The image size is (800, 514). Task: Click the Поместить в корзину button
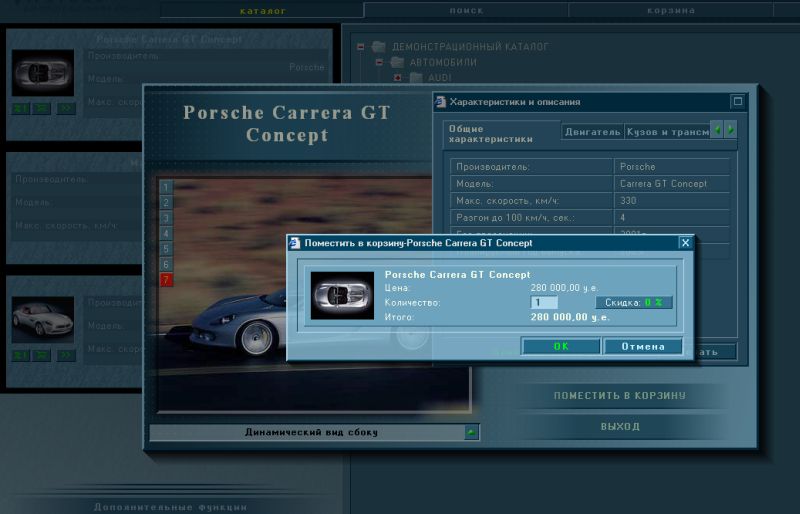(620, 396)
